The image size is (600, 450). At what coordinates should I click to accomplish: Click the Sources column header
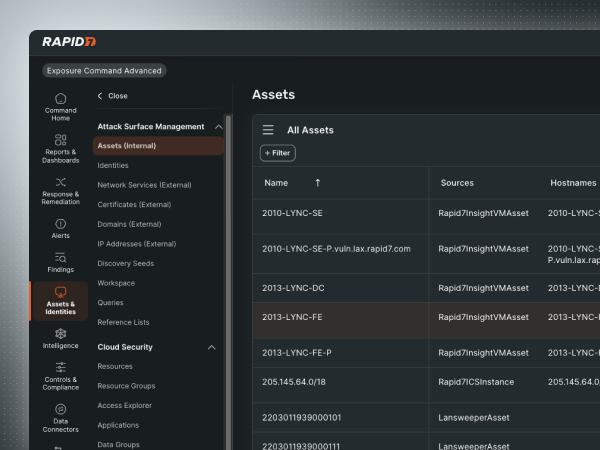click(x=456, y=183)
